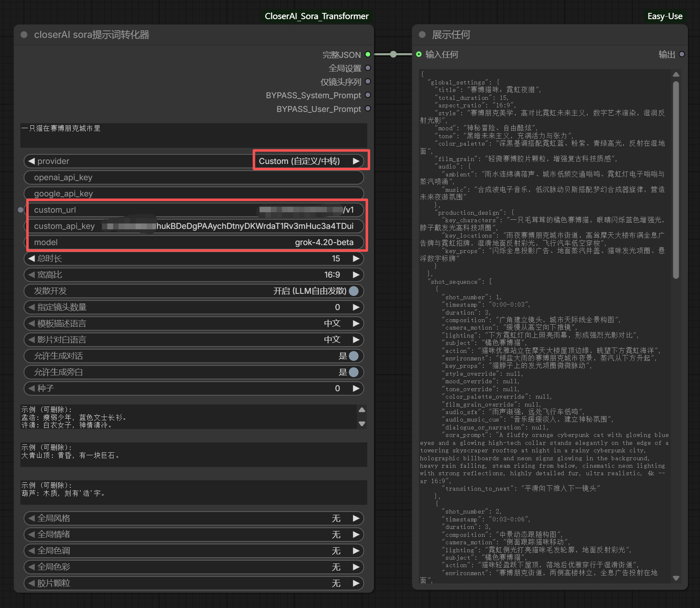Collapse the 展示任何 node via its header dot

pos(422,35)
